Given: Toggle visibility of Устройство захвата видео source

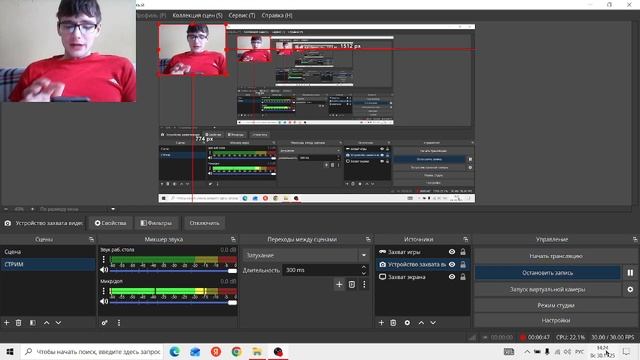Looking at the screenshot, I should click(452, 264).
